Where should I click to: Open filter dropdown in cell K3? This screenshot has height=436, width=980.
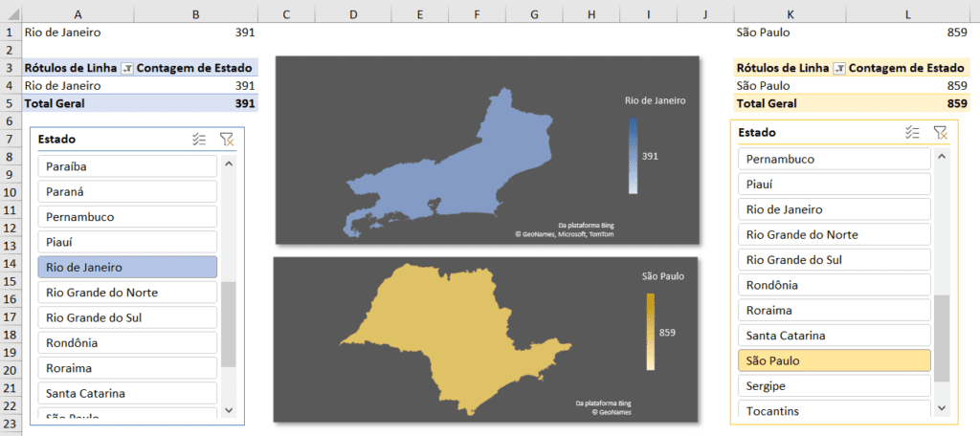pos(840,69)
